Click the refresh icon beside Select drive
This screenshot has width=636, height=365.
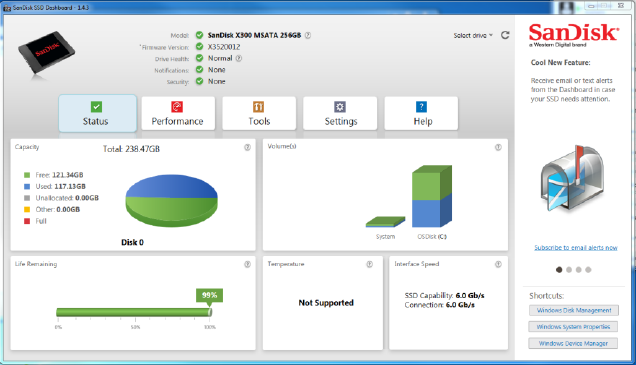(x=505, y=35)
